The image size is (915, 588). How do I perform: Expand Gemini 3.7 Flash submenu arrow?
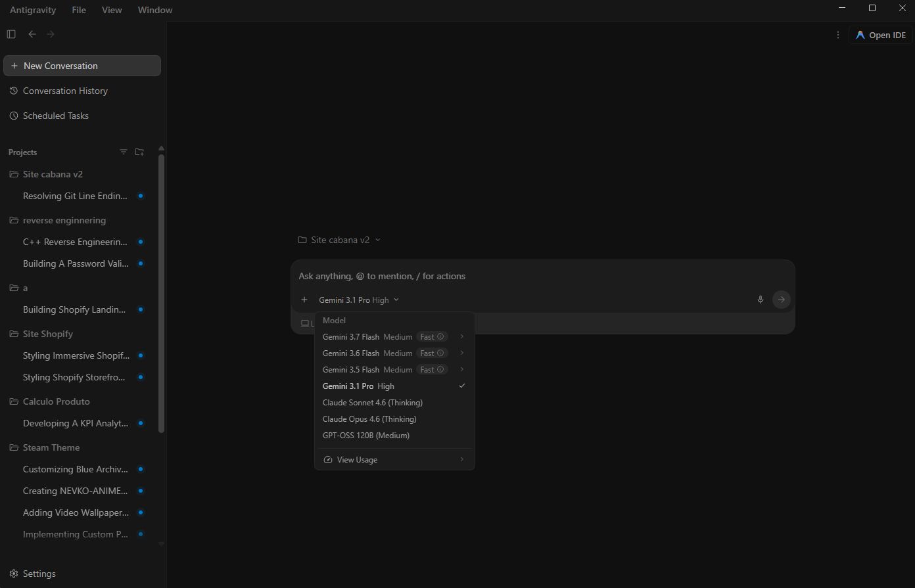(x=462, y=336)
